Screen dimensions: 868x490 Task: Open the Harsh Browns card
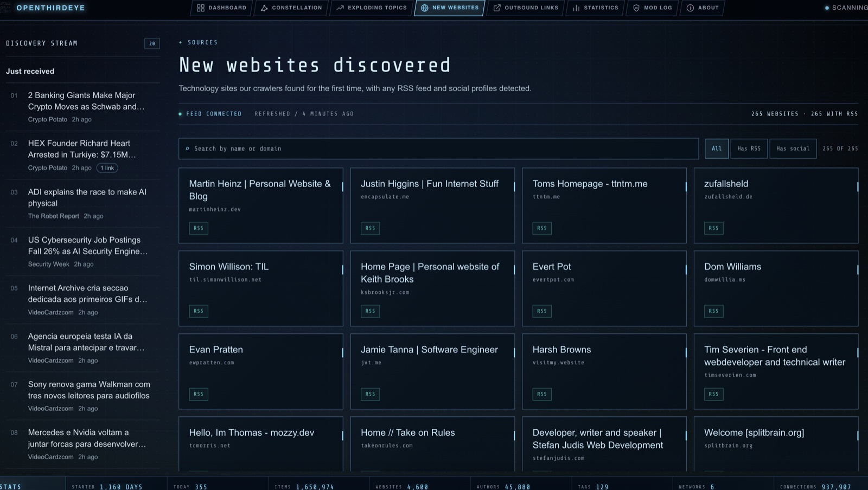click(604, 371)
